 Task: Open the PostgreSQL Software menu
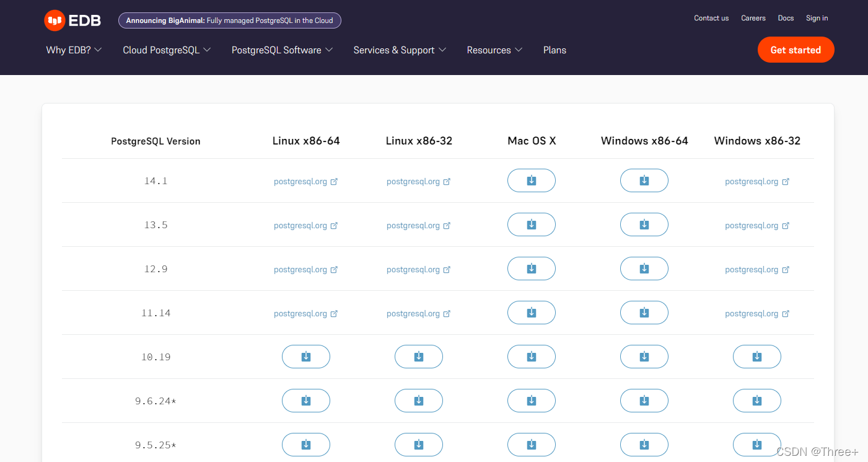(281, 50)
